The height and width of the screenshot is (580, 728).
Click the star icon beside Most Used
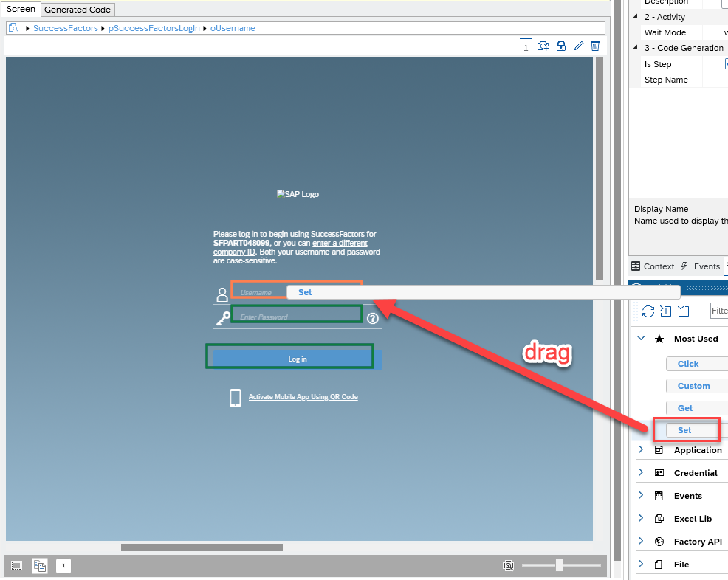pos(659,339)
